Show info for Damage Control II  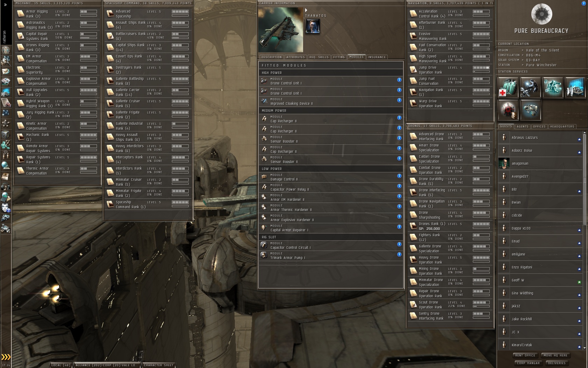point(399,176)
